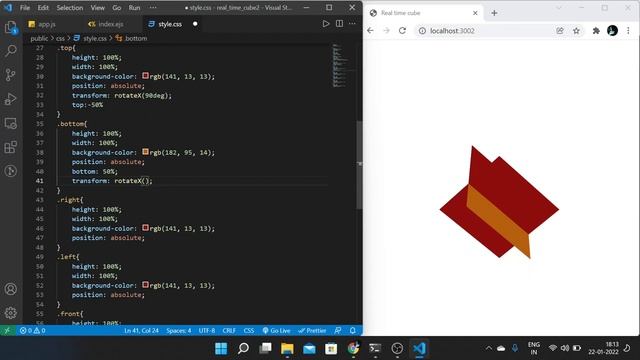The image size is (640, 360).
Task: Share this page icon in address bar
Action: 560,31
